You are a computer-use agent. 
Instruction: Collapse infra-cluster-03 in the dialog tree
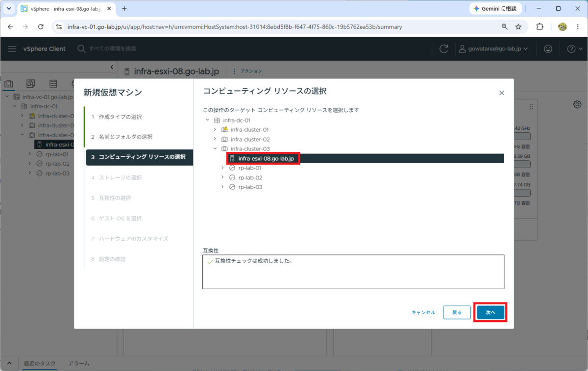(215, 148)
